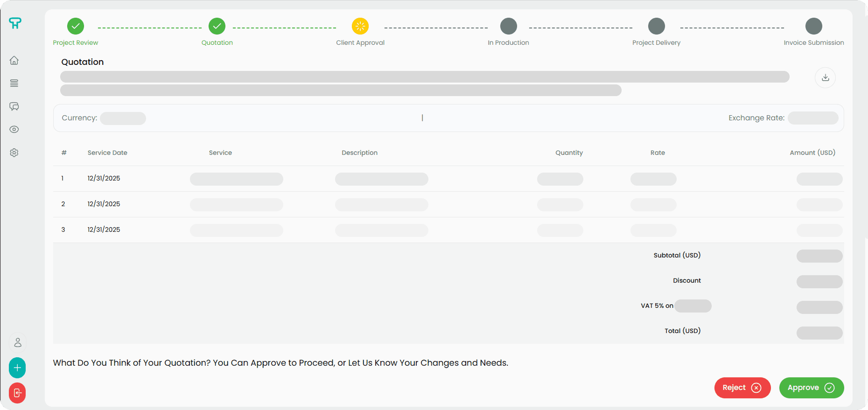Select the Client Approval step

(x=360, y=26)
